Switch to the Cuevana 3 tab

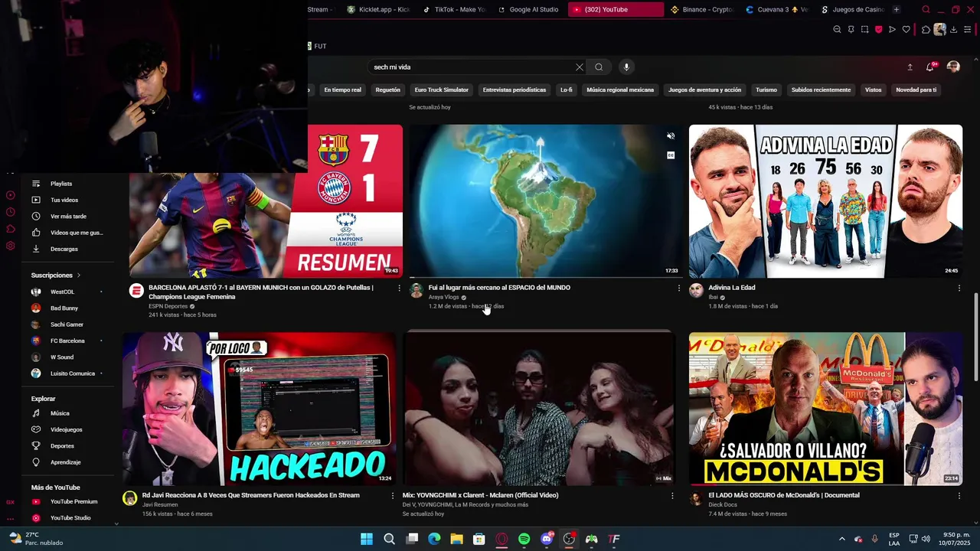pyautogui.click(x=776, y=10)
